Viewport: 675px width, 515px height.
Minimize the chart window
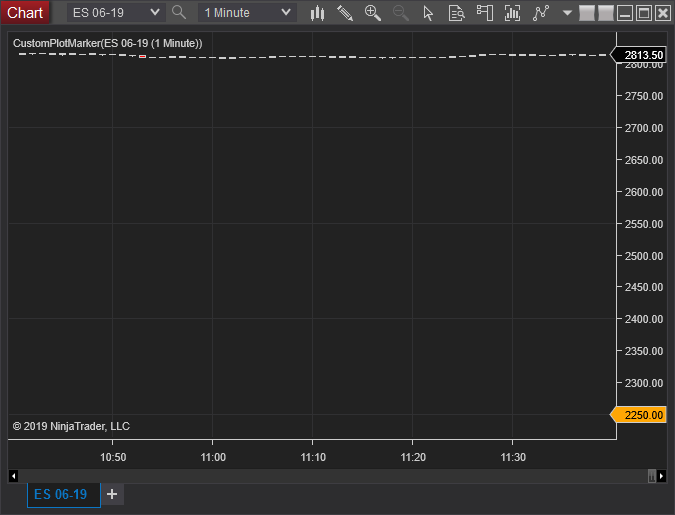click(x=625, y=13)
